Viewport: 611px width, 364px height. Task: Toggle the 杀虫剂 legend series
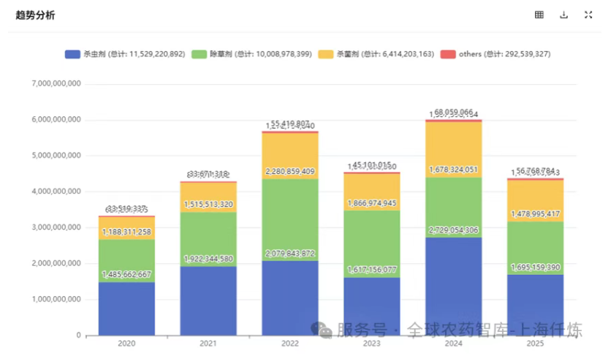(124, 54)
